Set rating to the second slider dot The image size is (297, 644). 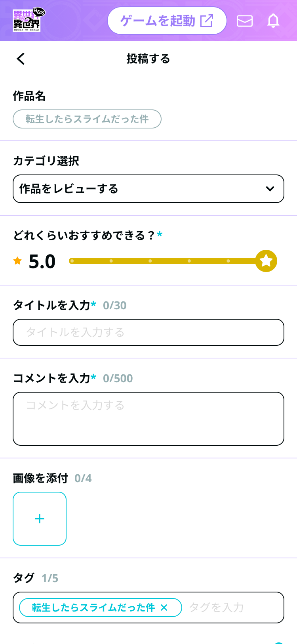point(111,261)
